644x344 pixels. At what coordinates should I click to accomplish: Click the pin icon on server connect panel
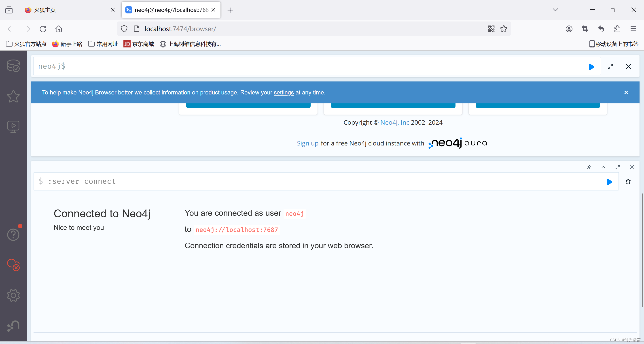[589, 167]
